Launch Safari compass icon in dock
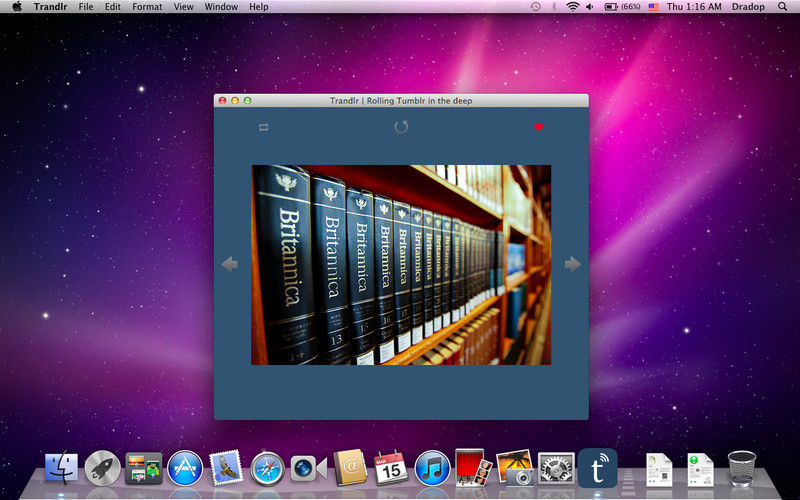Screen dimensions: 800x500 (267, 468)
